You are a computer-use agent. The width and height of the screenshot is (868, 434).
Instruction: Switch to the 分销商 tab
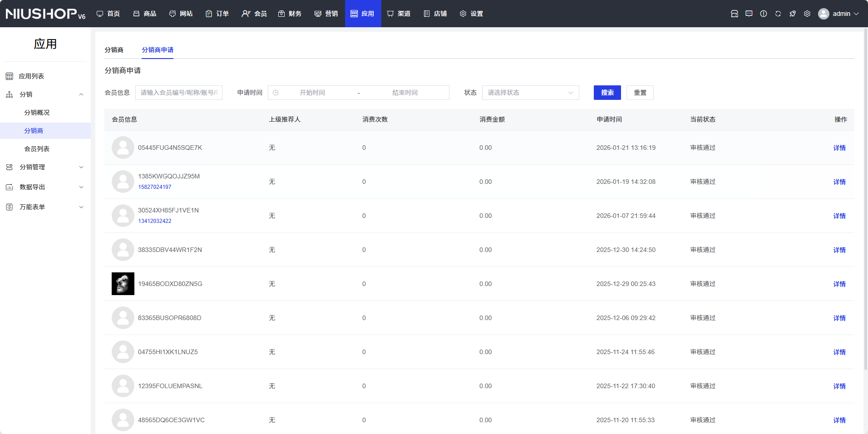[x=114, y=50]
